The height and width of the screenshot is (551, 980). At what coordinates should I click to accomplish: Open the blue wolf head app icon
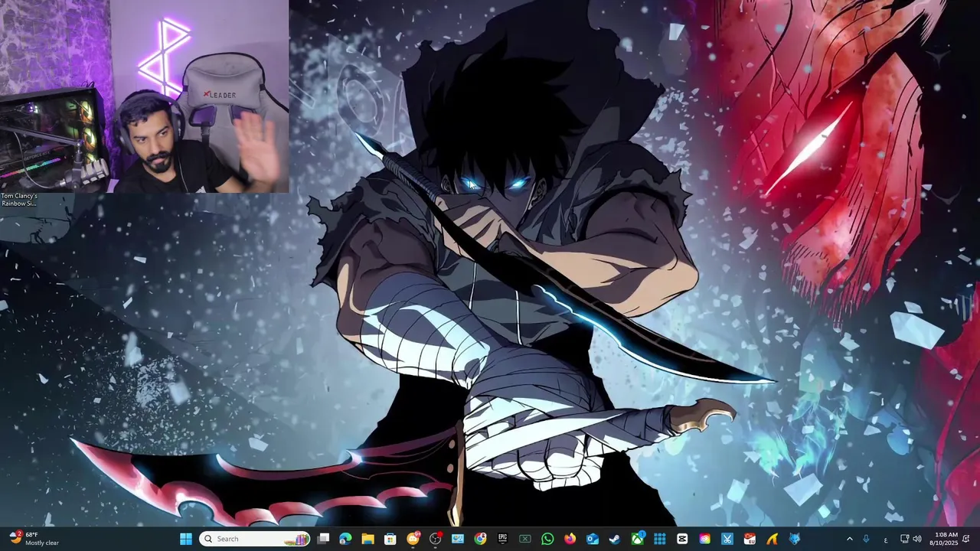(794, 539)
